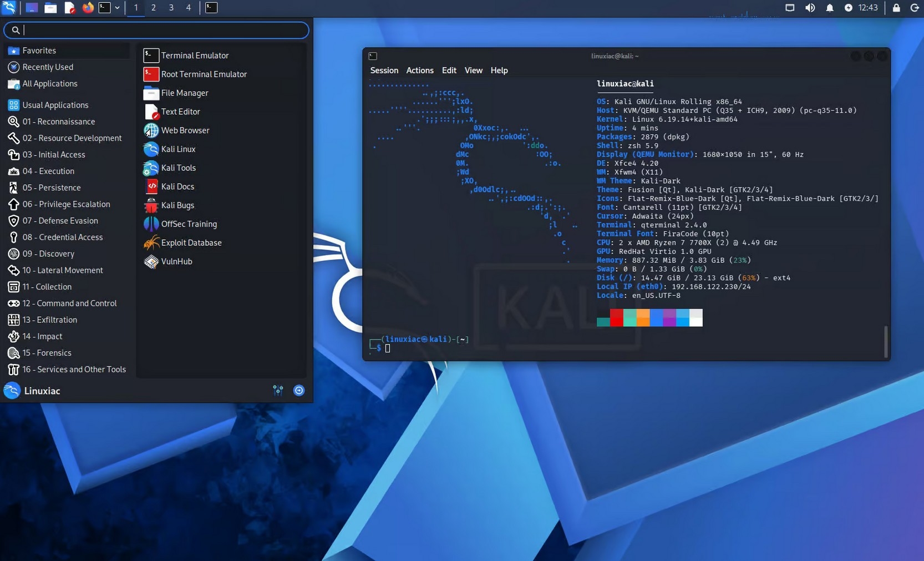Open the 06 - Privilege Escalation category
924x561 pixels.
pyautogui.click(x=67, y=204)
